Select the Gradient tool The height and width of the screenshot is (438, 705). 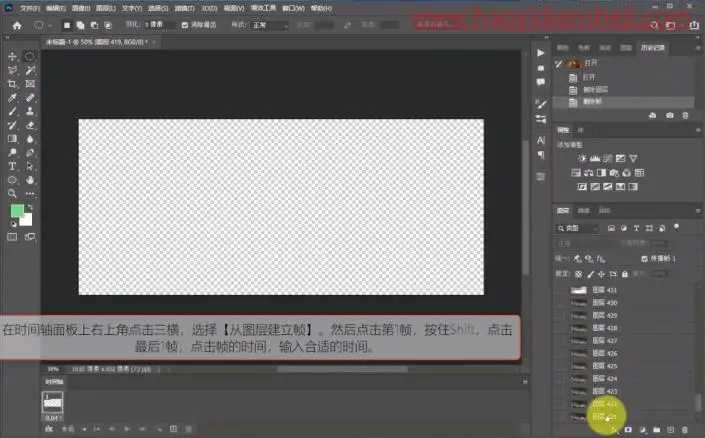pyautogui.click(x=13, y=139)
